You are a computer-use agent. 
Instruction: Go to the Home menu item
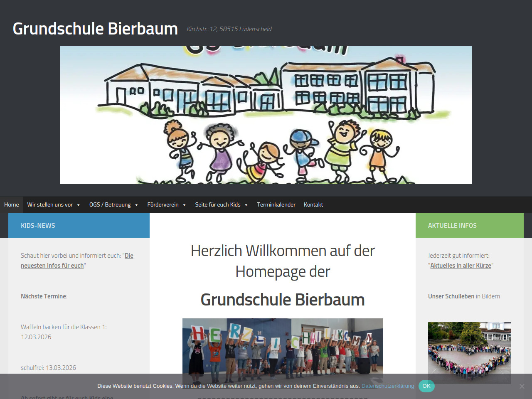point(12,204)
